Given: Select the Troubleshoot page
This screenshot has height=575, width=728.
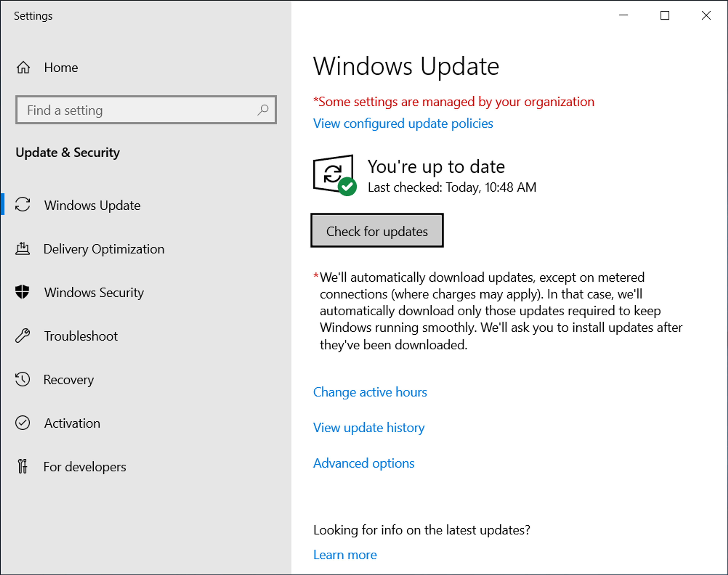Looking at the screenshot, I should point(146,336).
